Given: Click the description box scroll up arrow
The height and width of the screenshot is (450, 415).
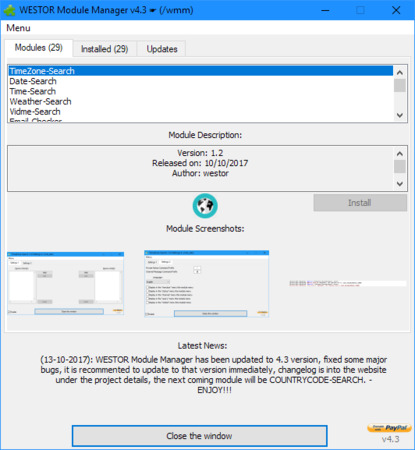Looking at the screenshot, I should point(400,154).
